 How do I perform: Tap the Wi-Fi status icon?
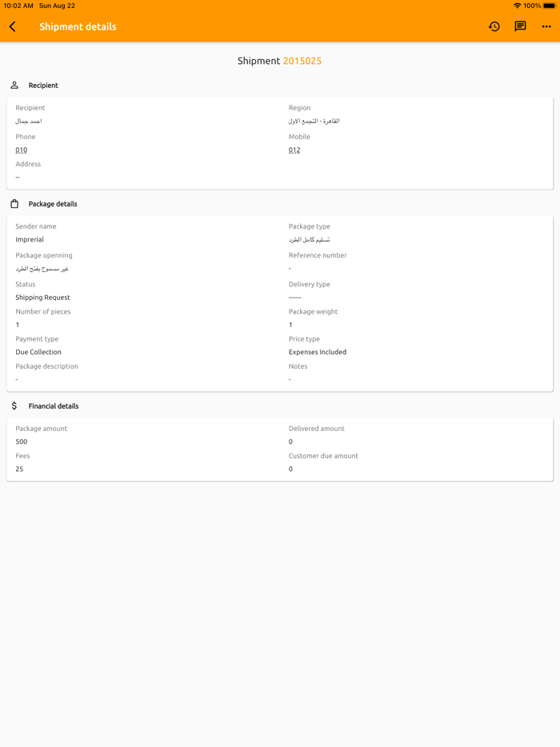517,6
